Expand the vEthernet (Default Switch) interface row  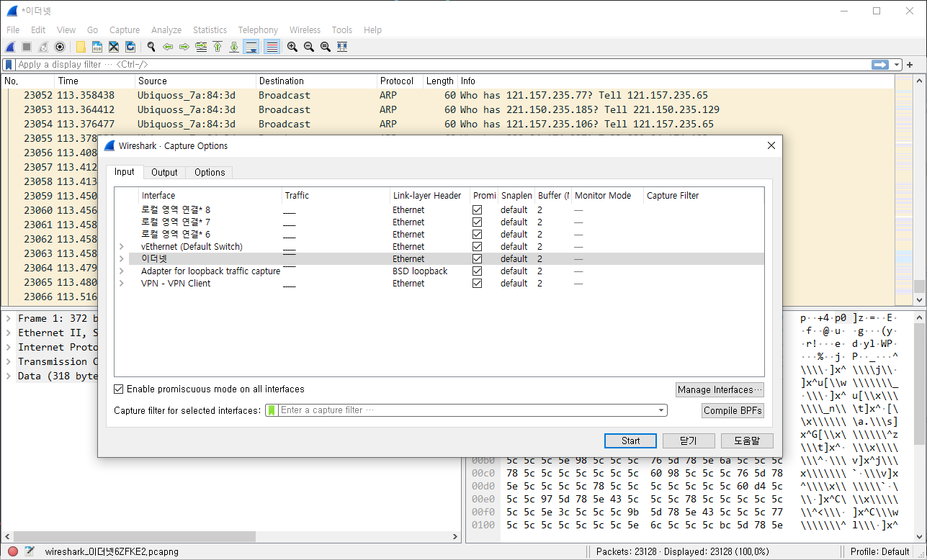tap(122, 247)
